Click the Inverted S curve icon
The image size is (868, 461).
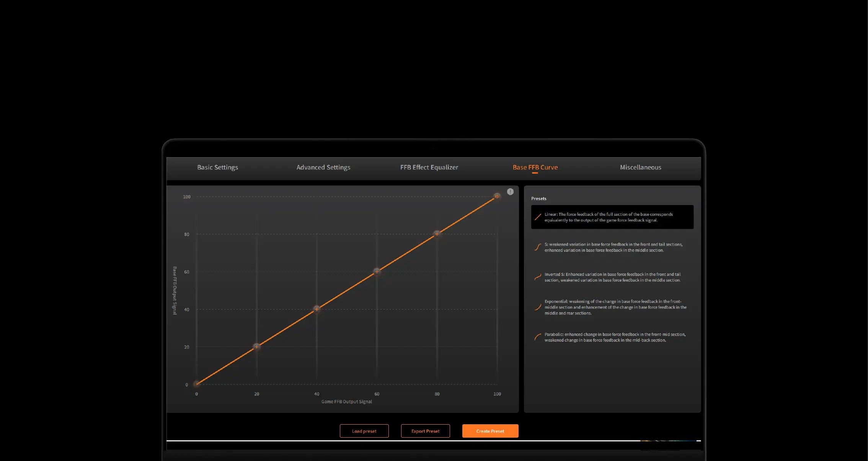[538, 277]
